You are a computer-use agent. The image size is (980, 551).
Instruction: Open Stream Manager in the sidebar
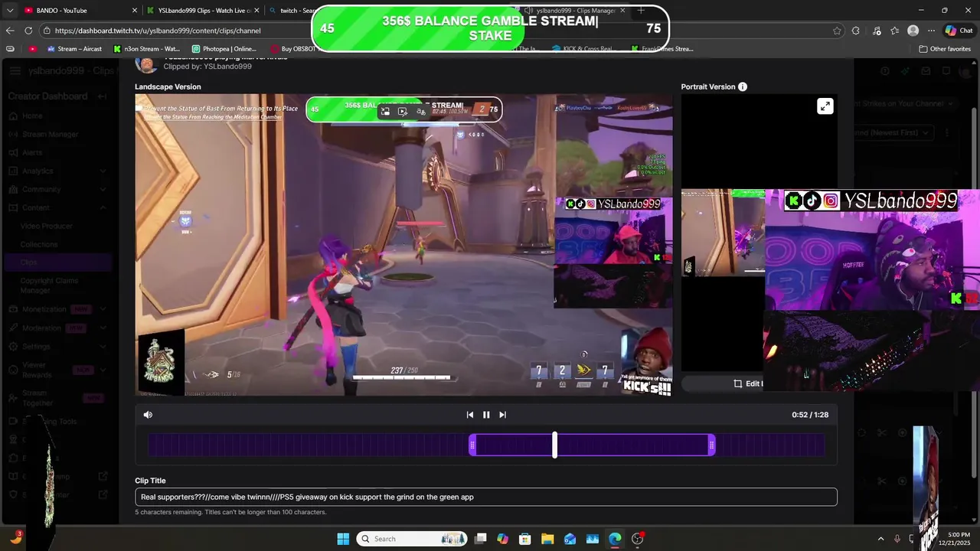coord(50,134)
